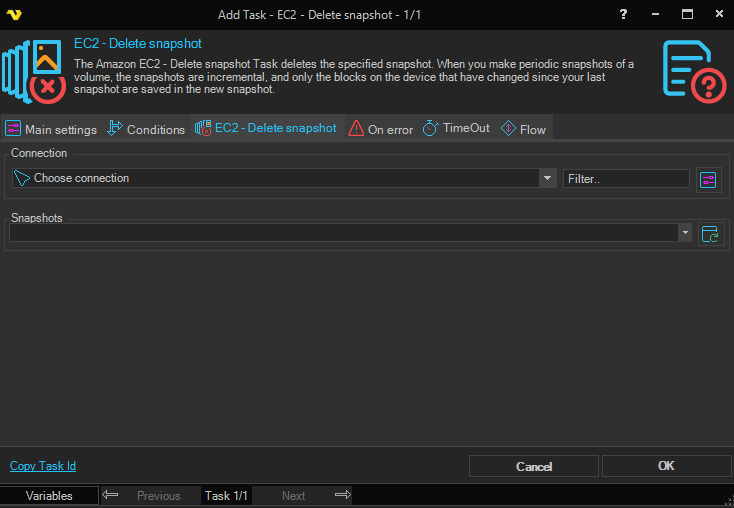
Task: Expand the Choose connection dropdown
Action: (x=547, y=178)
